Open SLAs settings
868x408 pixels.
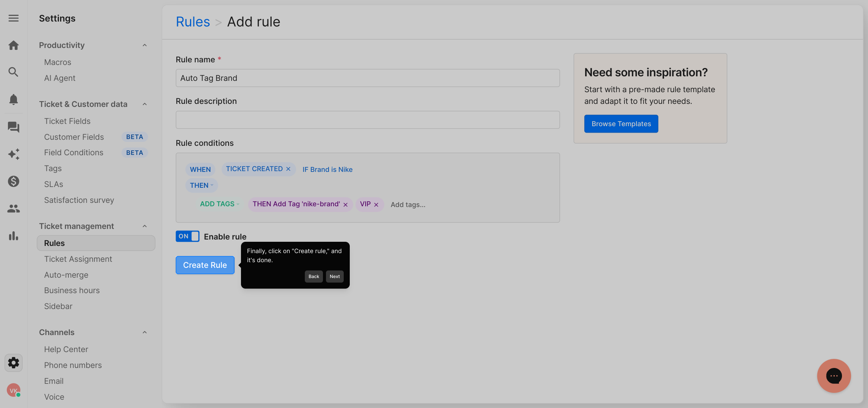pyautogui.click(x=54, y=184)
